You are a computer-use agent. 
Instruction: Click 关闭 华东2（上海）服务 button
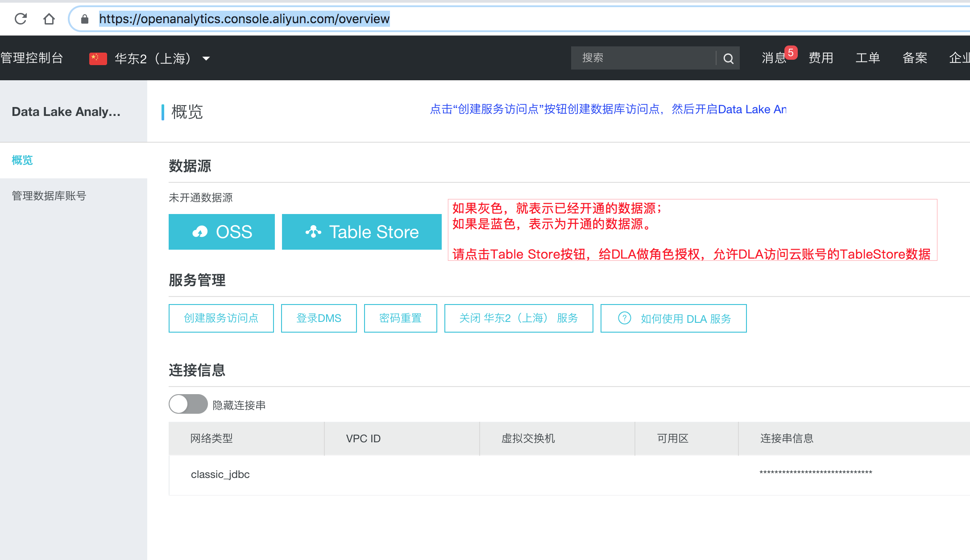(x=519, y=318)
